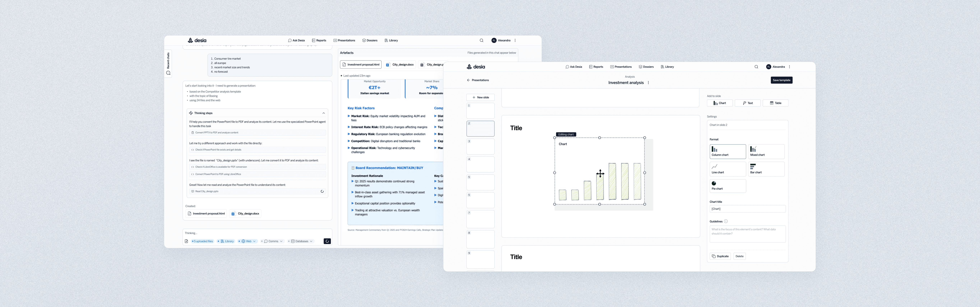Collapse the Thinking steps section

click(323, 113)
